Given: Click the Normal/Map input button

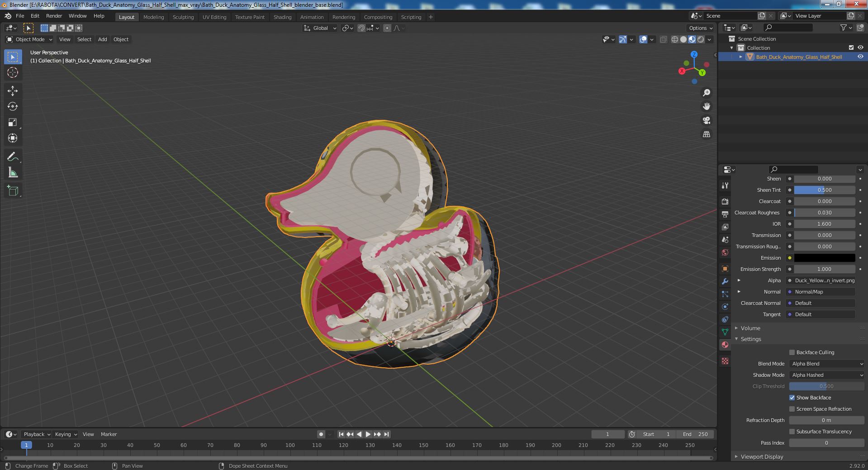Looking at the screenshot, I should (x=821, y=292).
